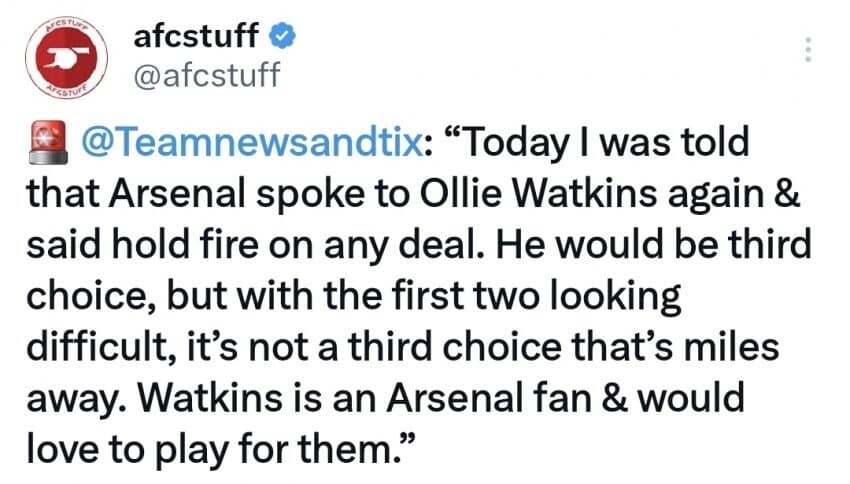Open the afcstuff profile avatar

click(66, 57)
